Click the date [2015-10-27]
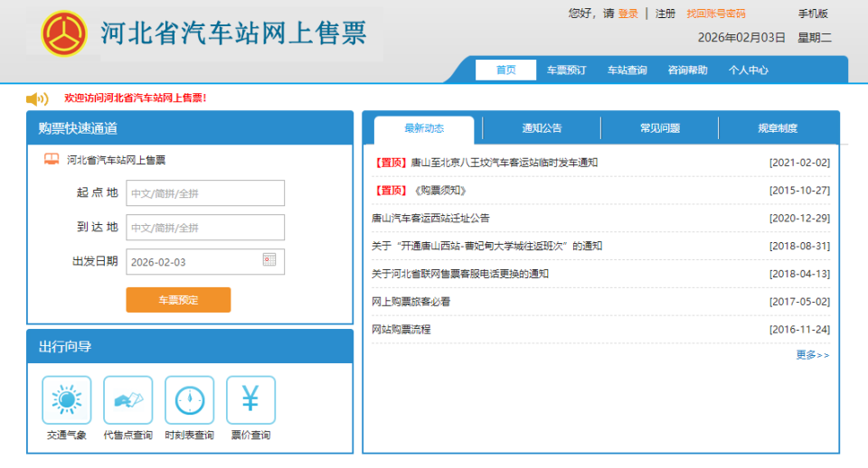The image size is (868, 468). point(799,191)
